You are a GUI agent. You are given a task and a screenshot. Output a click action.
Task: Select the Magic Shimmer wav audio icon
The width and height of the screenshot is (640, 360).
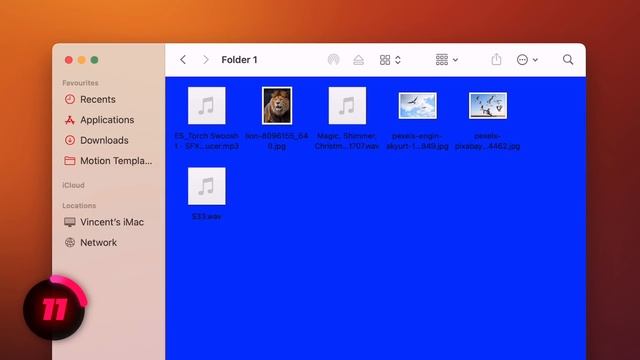click(x=347, y=105)
